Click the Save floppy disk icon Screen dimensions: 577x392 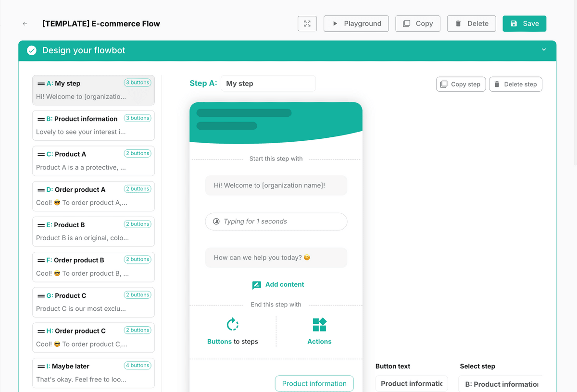click(514, 24)
